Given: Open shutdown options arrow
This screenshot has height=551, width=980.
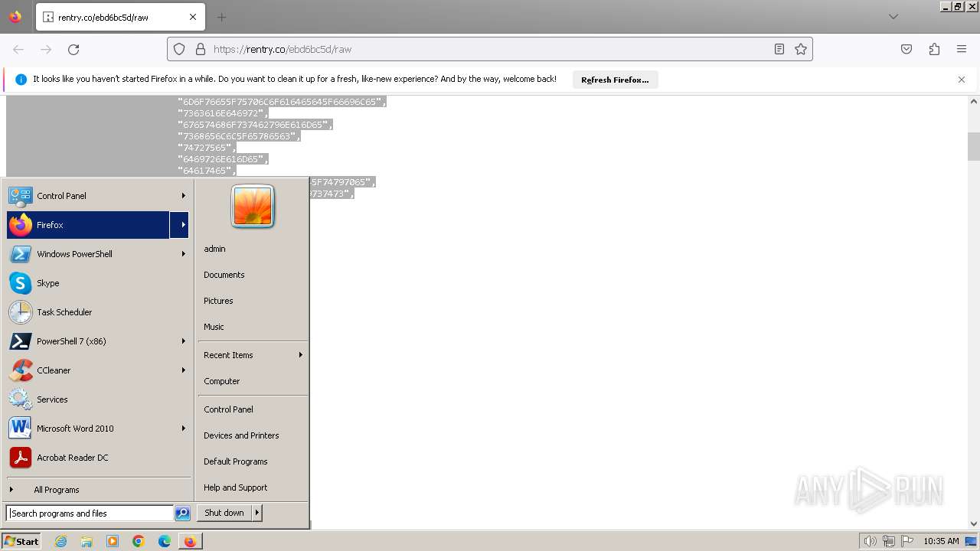Looking at the screenshot, I should [x=257, y=513].
